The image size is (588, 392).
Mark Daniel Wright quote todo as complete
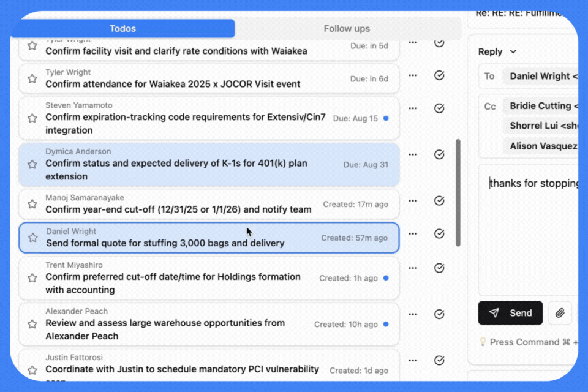click(439, 233)
